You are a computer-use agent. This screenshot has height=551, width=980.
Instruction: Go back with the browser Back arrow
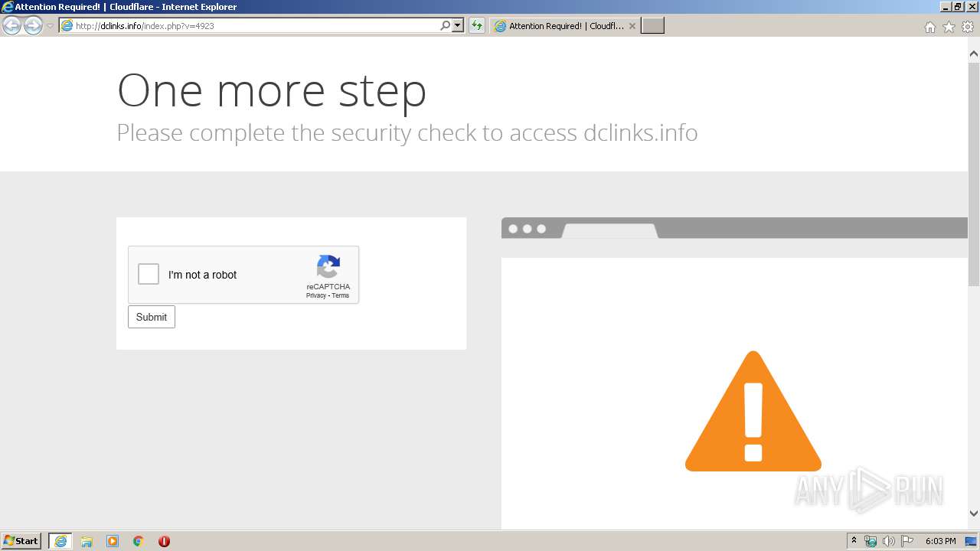pos(11,26)
